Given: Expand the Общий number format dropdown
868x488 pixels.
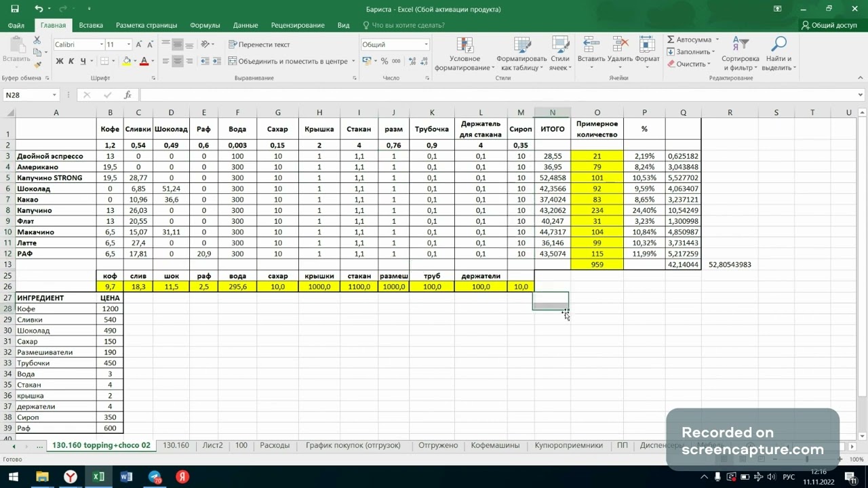Looking at the screenshot, I should coord(426,45).
